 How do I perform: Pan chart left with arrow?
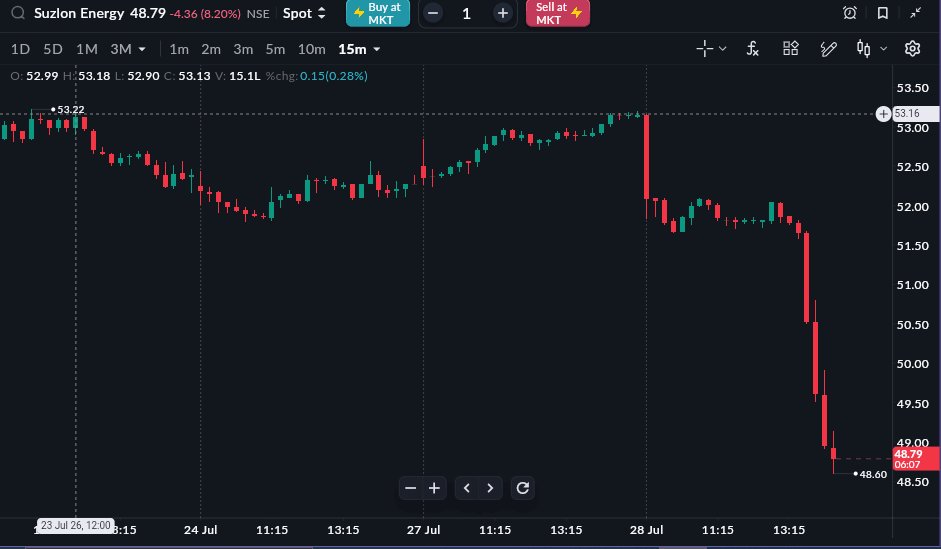coord(467,488)
